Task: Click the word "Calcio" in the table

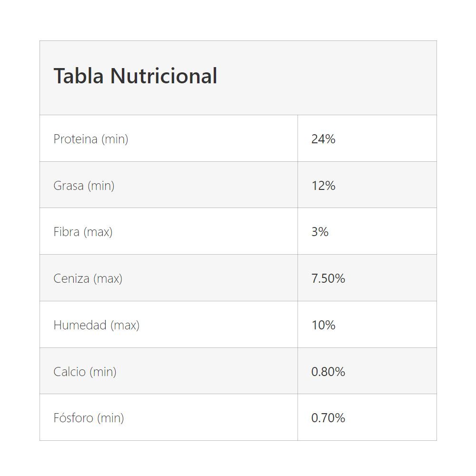Action: (69, 372)
